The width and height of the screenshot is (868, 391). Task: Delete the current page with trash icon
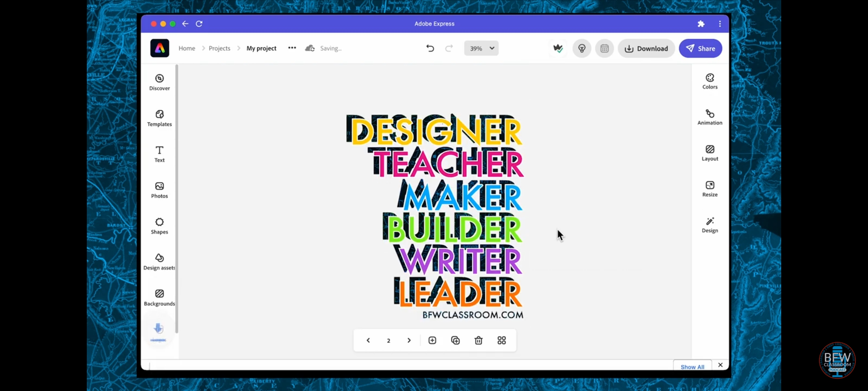[478, 340]
